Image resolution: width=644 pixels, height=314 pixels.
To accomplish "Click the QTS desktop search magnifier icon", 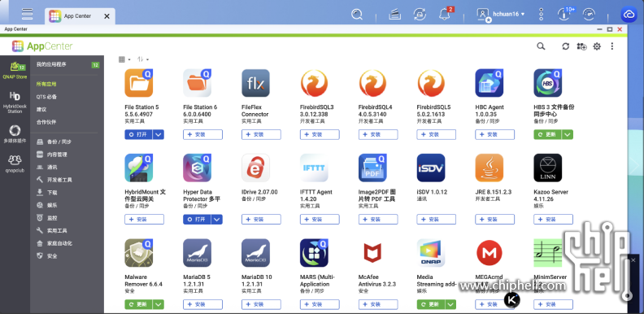I will [x=357, y=15].
